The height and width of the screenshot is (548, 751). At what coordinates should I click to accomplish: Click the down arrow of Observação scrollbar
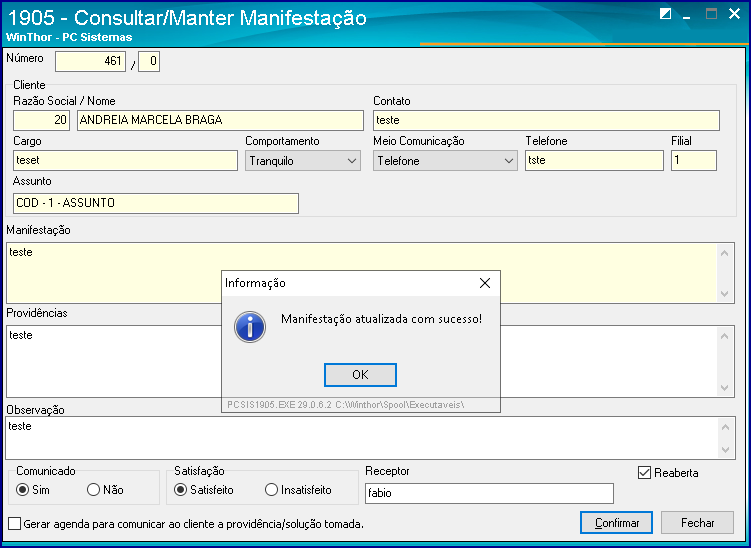[x=726, y=450]
